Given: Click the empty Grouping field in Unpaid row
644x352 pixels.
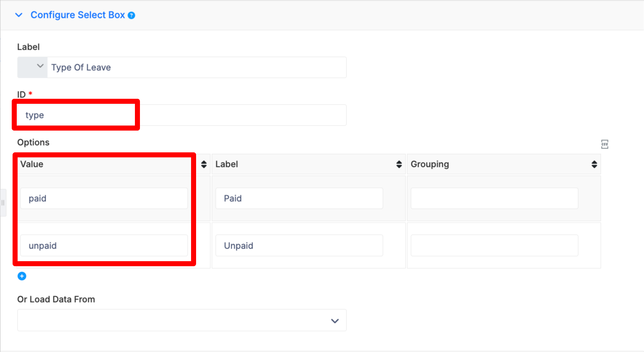Looking at the screenshot, I should pos(494,246).
